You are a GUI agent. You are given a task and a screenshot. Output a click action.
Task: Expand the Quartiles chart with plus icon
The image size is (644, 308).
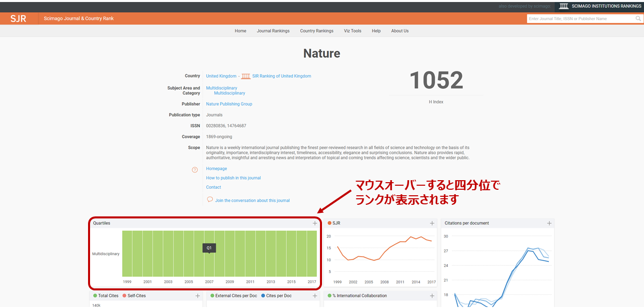pos(315,223)
